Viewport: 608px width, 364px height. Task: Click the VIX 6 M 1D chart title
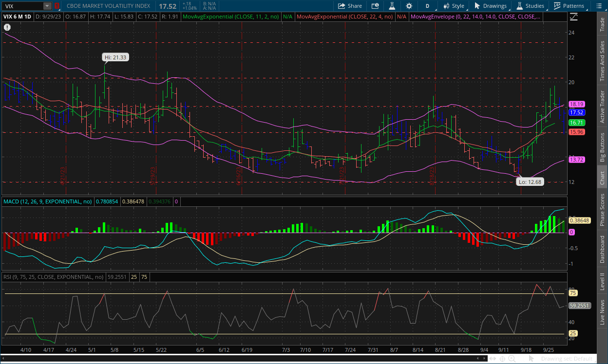[18, 16]
